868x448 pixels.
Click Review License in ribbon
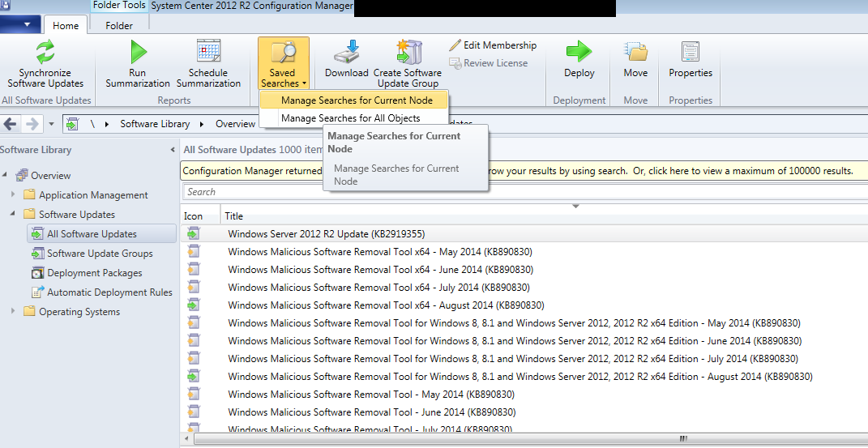488,63
